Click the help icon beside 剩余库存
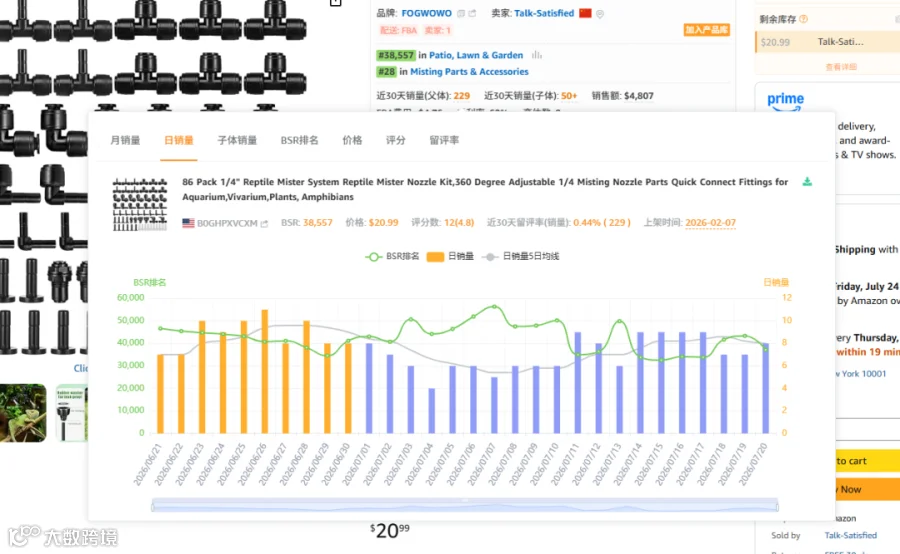Screen dimensions: 900x554 [804, 19]
